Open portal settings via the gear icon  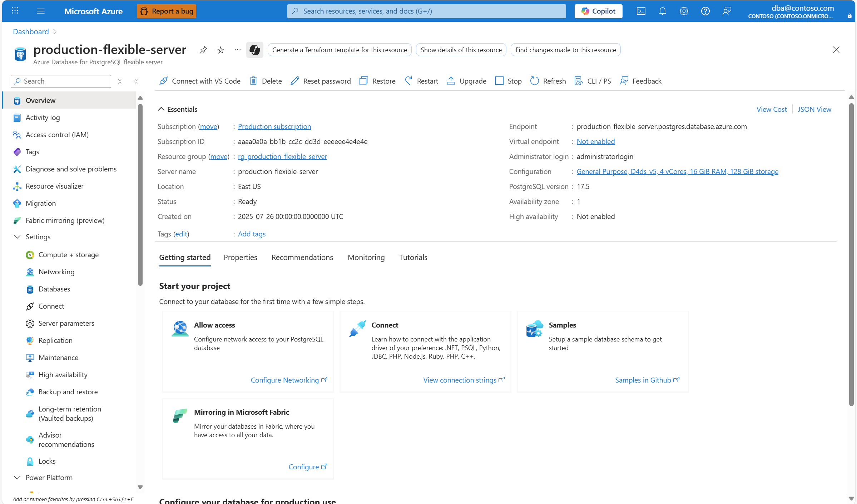coord(684,11)
